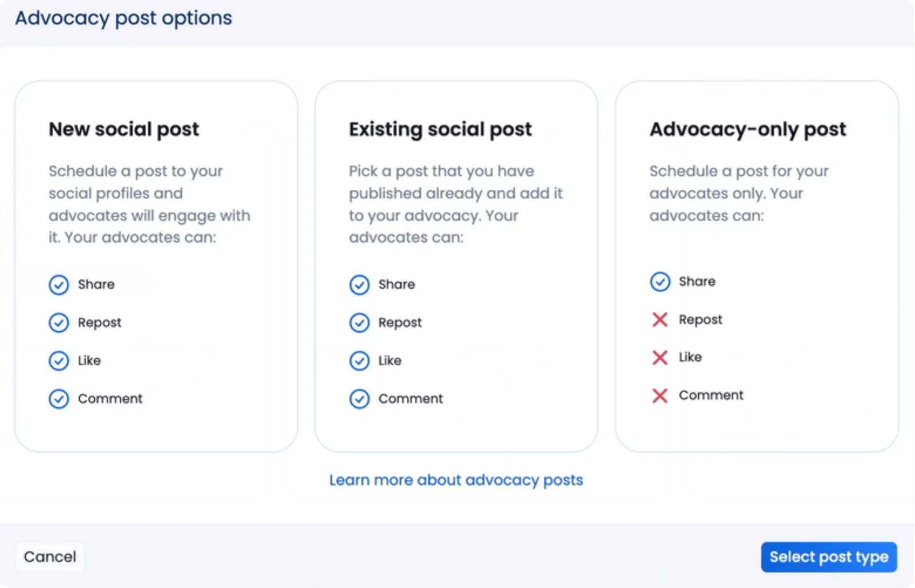Confirm with Select post type button
This screenshot has width=915, height=588.
(829, 557)
